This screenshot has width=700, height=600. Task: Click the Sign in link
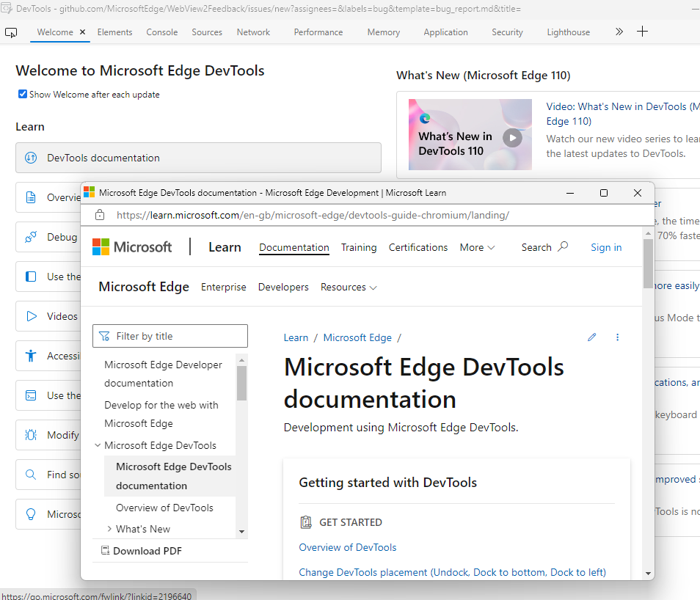coord(606,247)
